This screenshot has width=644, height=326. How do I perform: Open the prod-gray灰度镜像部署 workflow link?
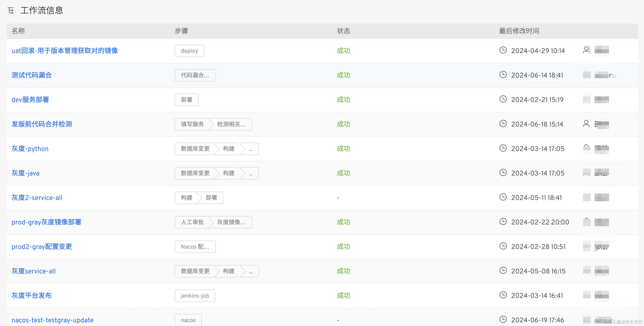[x=47, y=222]
